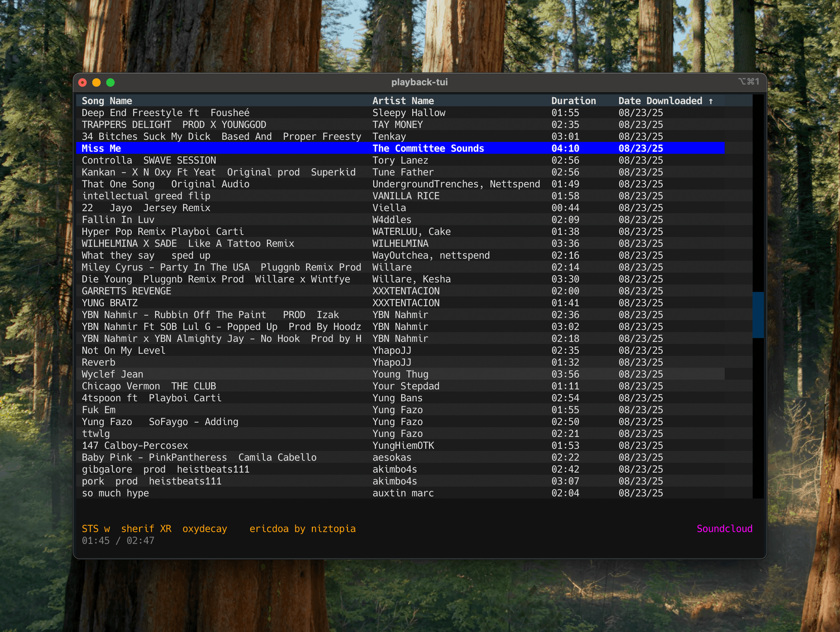
Task: Click the yellow minimize window button
Action: tap(96, 82)
